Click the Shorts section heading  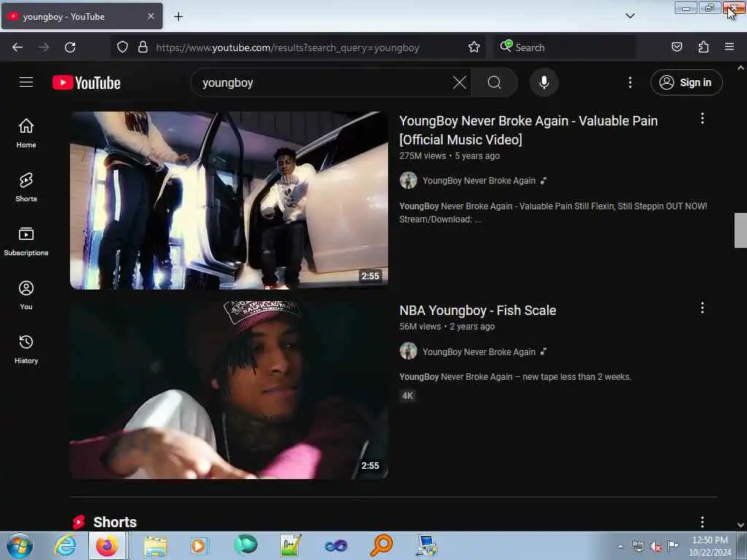click(x=115, y=522)
